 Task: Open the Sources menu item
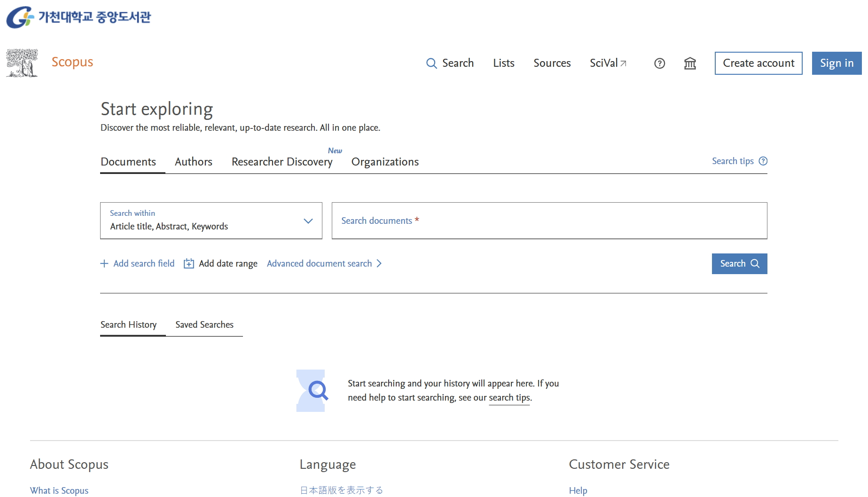click(552, 63)
